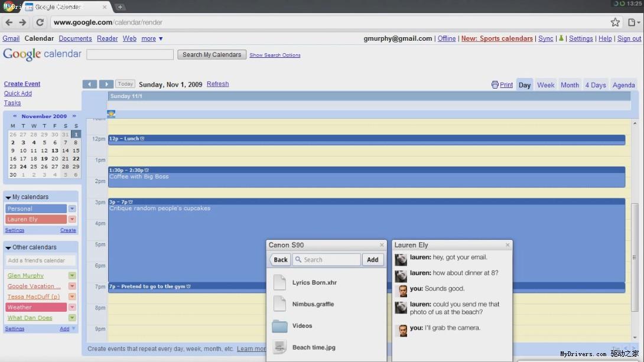Click the Create Event link

pyautogui.click(x=22, y=84)
